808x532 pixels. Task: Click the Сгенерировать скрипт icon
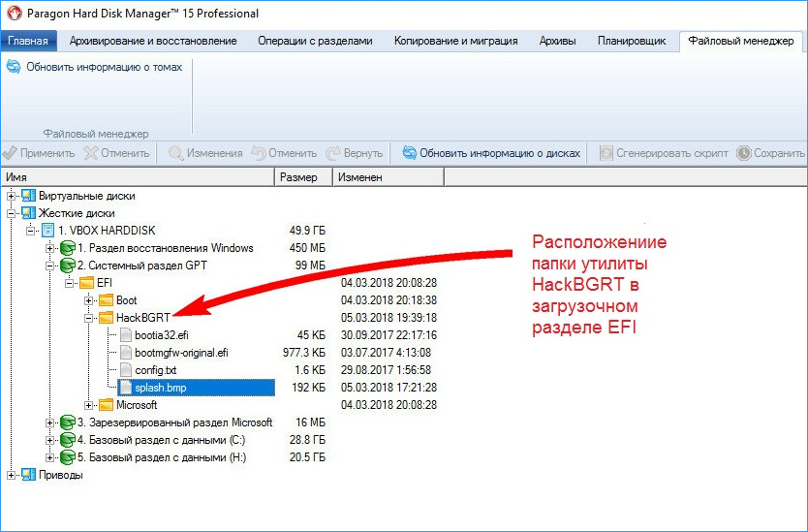point(606,153)
